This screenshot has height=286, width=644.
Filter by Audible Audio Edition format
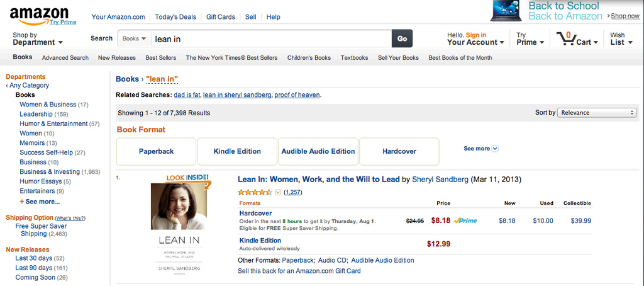[318, 151]
